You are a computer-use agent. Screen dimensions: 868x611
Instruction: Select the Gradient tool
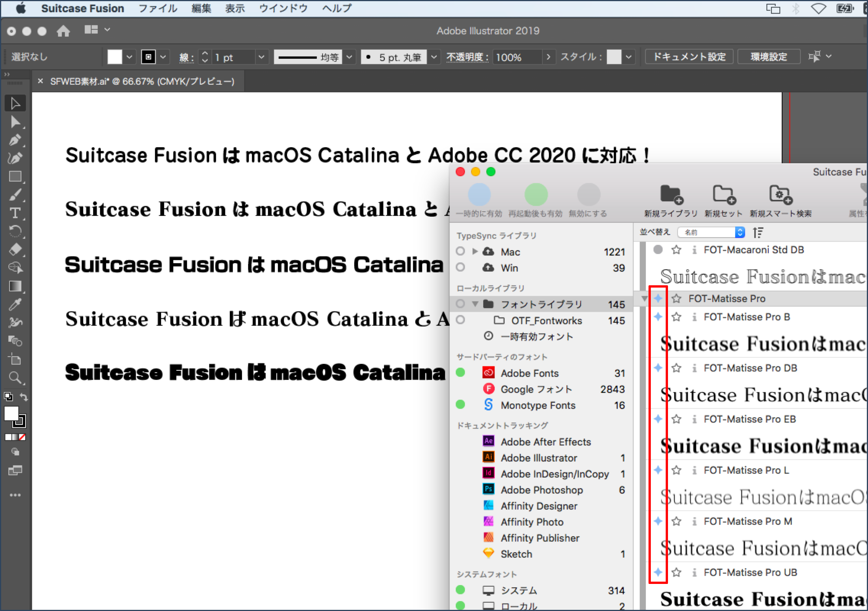pyautogui.click(x=15, y=286)
